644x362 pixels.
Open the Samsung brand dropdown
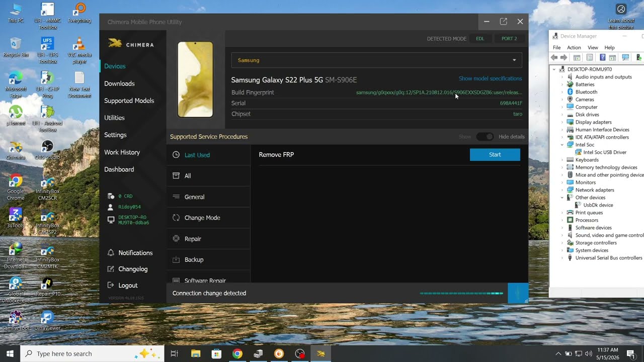pyautogui.click(x=376, y=60)
